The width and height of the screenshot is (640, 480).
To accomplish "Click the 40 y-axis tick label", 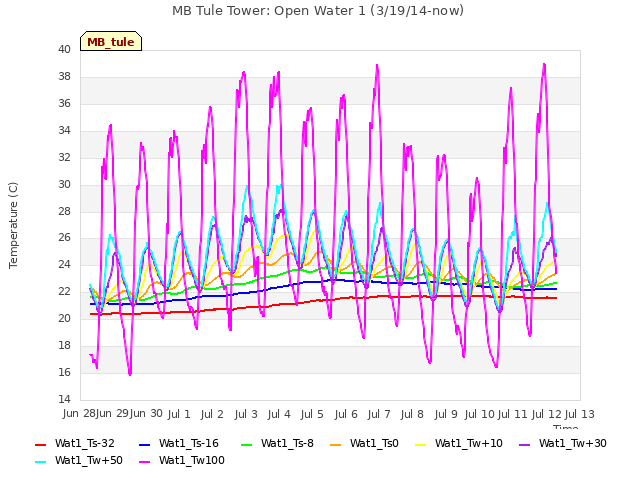I will [64, 49].
